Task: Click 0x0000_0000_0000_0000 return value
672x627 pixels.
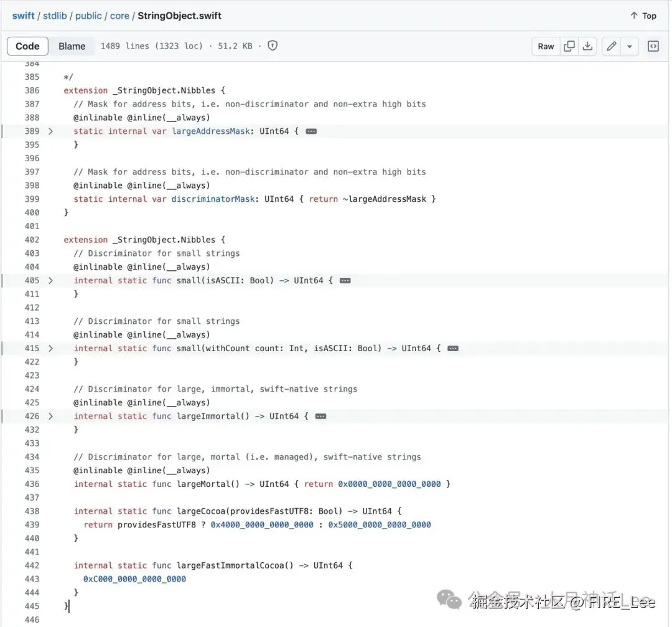Action: click(x=390, y=484)
